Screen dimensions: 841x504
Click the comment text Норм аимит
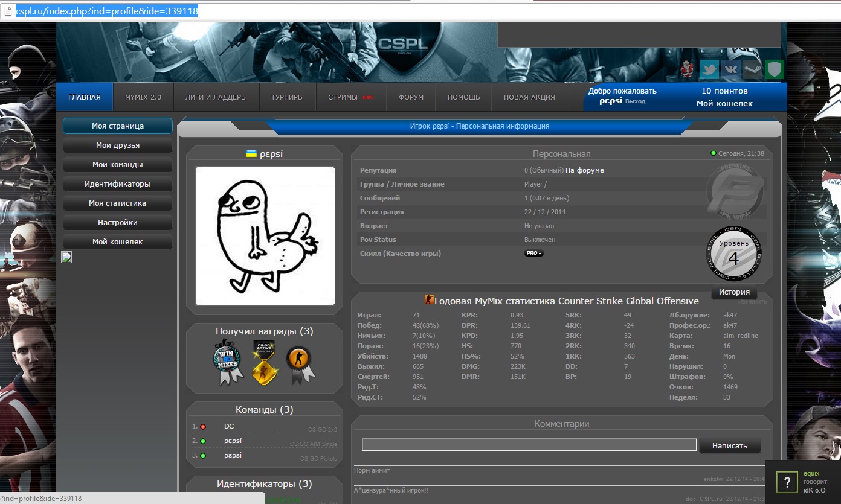[x=372, y=470]
